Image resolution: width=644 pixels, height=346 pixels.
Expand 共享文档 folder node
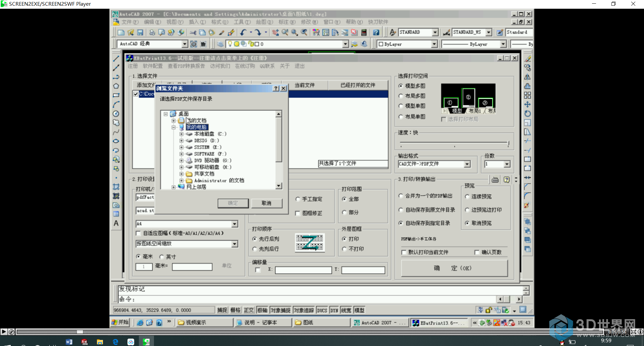(x=181, y=174)
